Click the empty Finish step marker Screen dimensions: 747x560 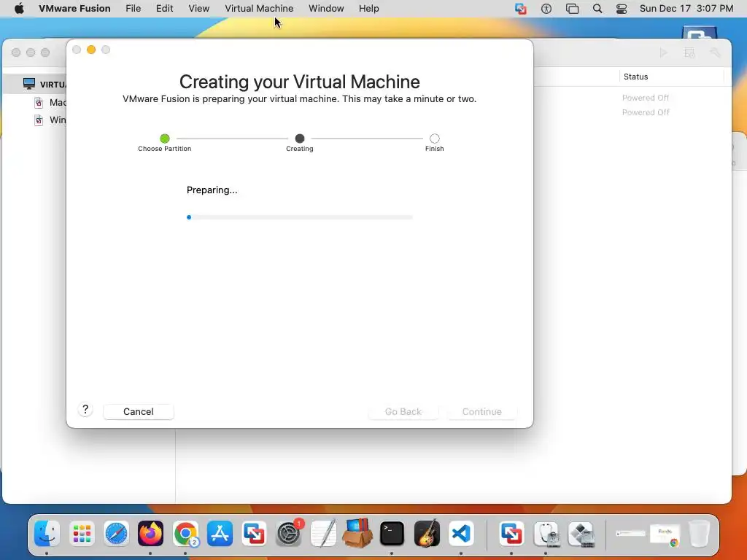435,139
